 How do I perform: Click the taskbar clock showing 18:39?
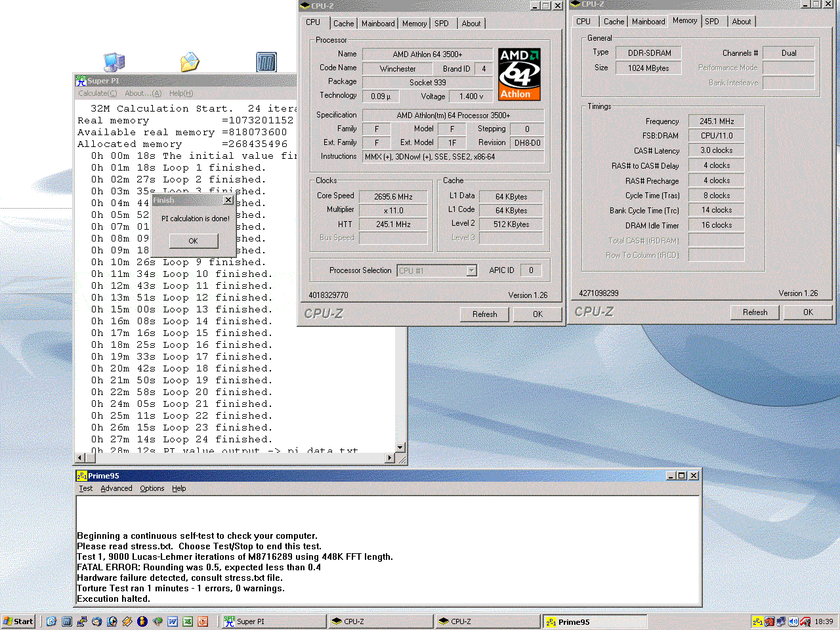coord(824,621)
